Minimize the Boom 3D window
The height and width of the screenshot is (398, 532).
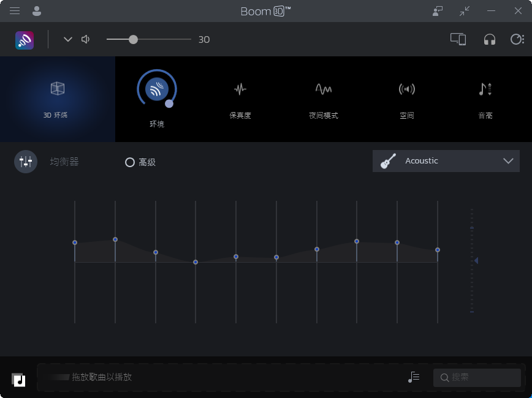coord(491,11)
